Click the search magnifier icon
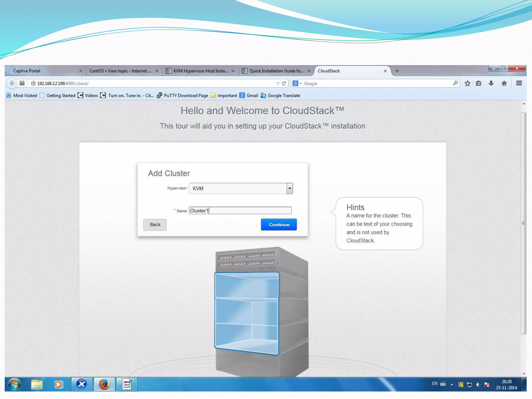The width and height of the screenshot is (532, 399). 455,83
